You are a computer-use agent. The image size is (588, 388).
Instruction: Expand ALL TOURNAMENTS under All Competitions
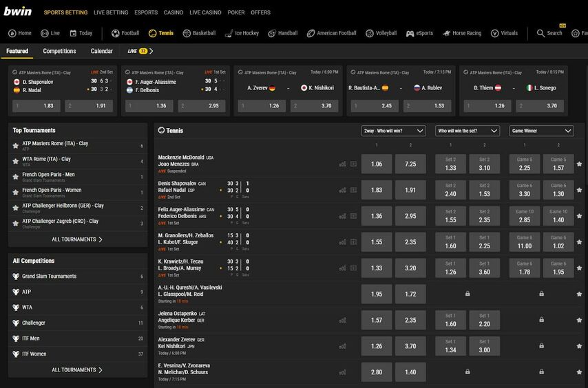77,370
